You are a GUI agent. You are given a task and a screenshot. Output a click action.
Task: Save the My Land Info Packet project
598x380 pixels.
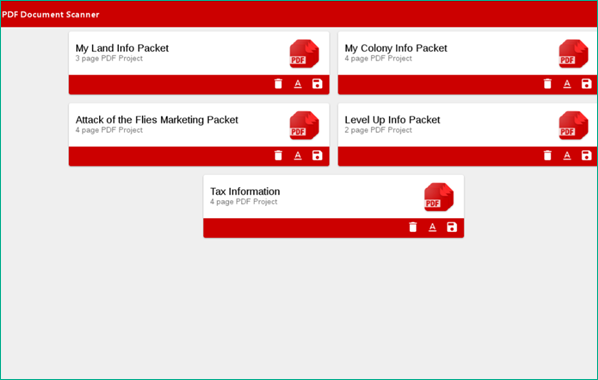pyautogui.click(x=317, y=84)
